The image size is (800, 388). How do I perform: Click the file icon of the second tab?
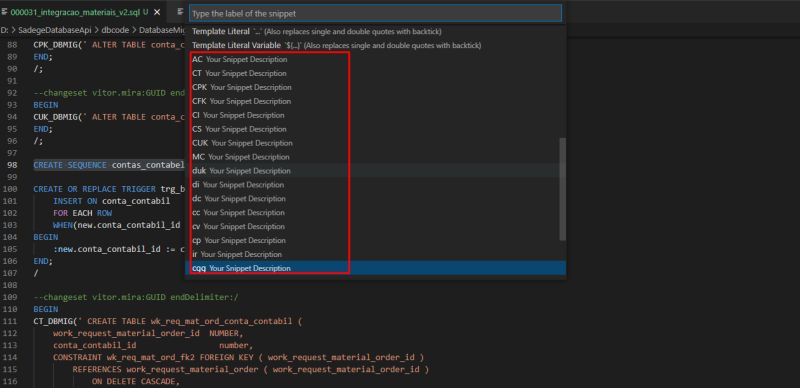coord(180,12)
